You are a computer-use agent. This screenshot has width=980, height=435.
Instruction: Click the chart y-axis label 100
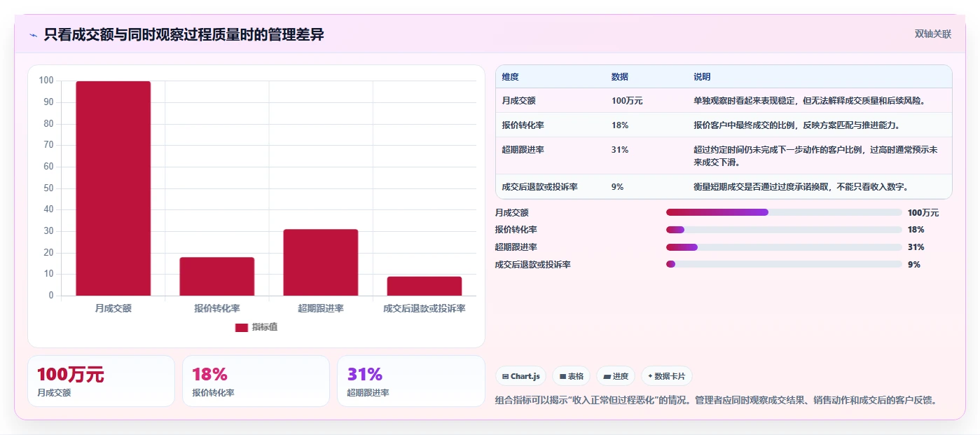tap(46, 81)
